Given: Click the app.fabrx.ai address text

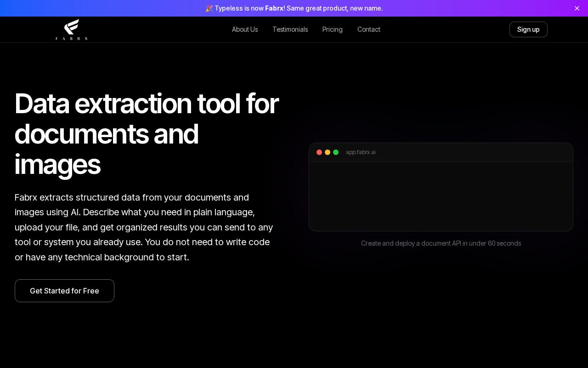Looking at the screenshot, I should 361,152.
